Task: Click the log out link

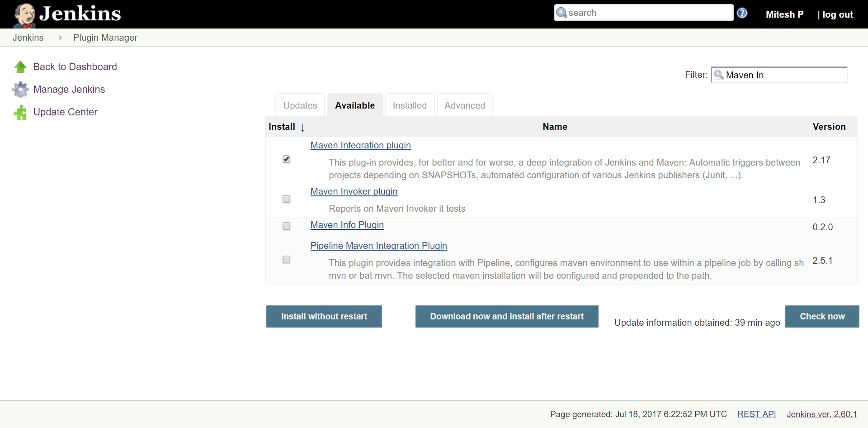Action: point(838,14)
